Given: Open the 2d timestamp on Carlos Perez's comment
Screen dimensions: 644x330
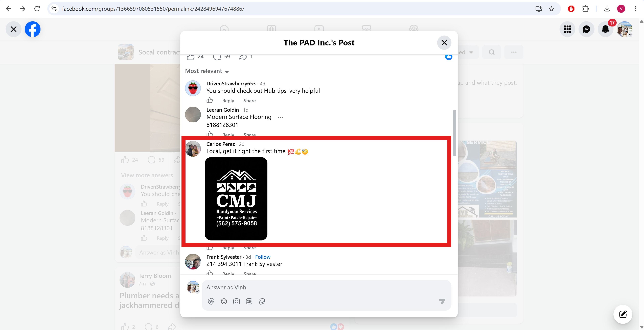Looking at the screenshot, I should [x=241, y=144].
